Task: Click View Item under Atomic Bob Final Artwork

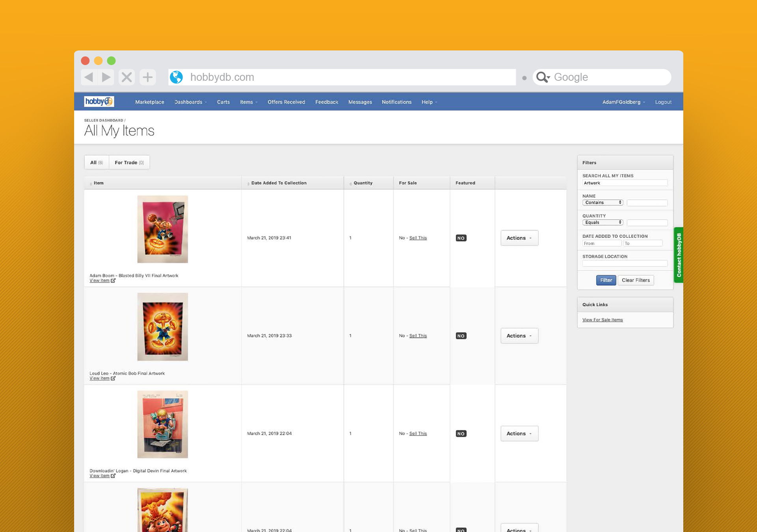Action: [x=99, y=378]
